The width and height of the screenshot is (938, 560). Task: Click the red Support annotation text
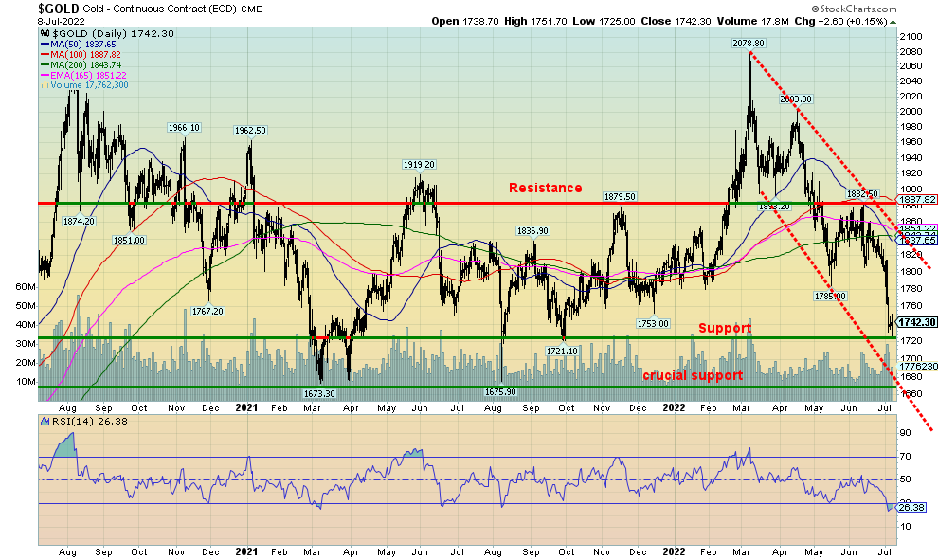coord(725,328)
